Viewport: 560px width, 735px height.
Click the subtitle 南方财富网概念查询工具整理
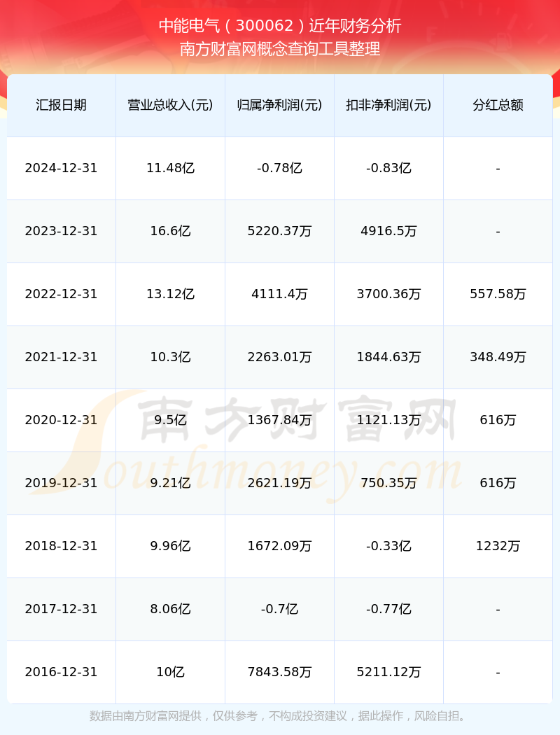pos(280,49)
